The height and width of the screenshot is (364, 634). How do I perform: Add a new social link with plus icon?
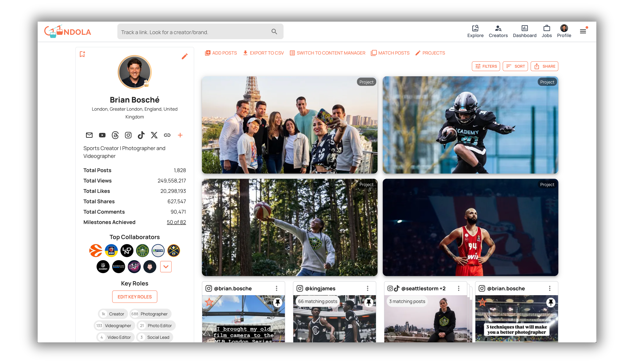point(180,135)
